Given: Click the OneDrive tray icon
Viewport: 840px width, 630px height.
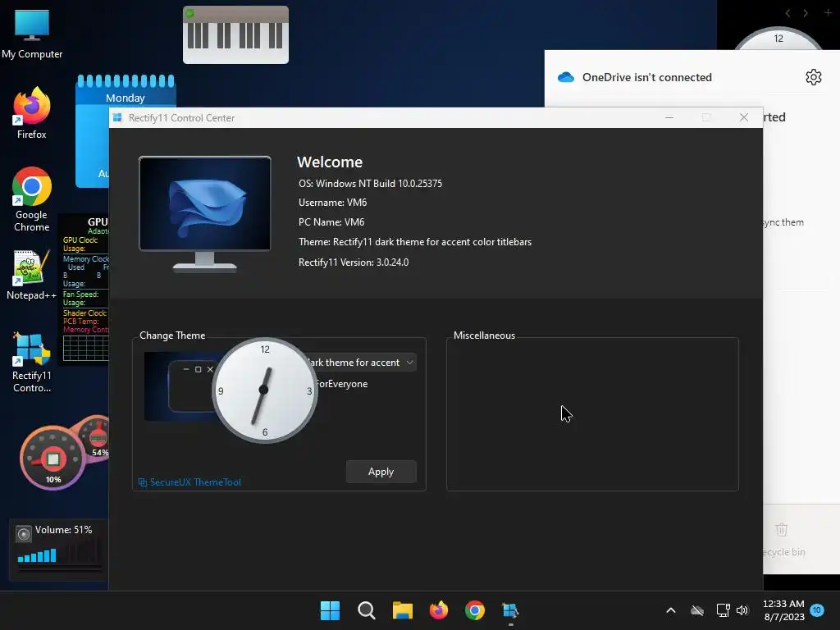Looking at the screenshot, I should (x=697, y=610).
